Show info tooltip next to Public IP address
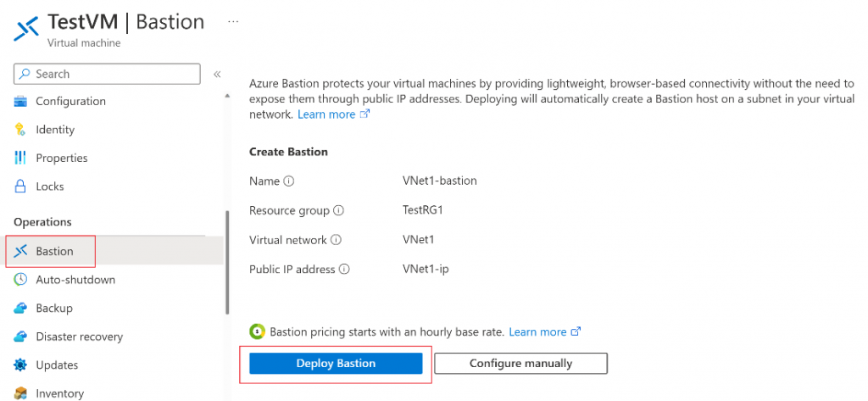 (x=344, y=270)
